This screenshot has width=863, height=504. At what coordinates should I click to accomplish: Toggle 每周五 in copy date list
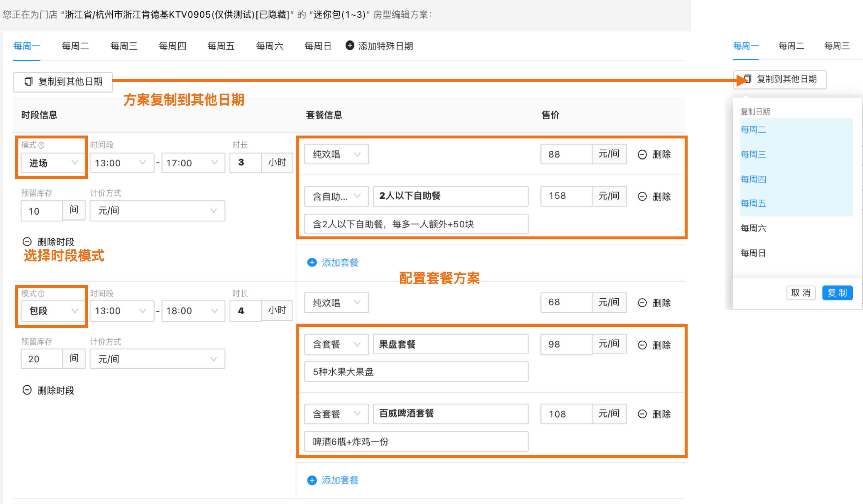point(796,203)
